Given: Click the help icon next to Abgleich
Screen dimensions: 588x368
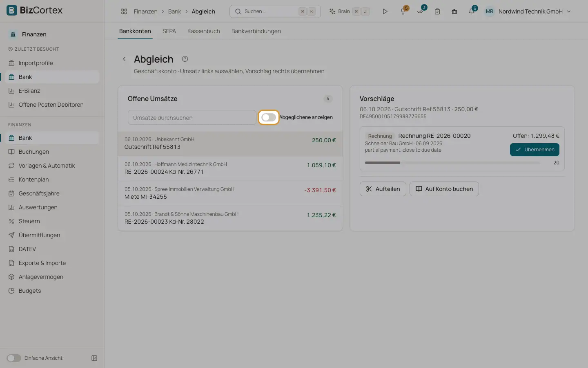Looking at the screenshot, I should click(x=185, y=59).
